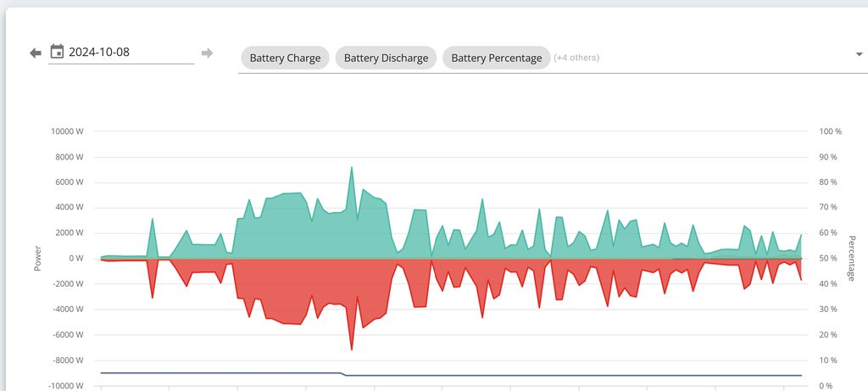Click the Power axis title
The image size is (868, 391).
[x=37, y=259]
